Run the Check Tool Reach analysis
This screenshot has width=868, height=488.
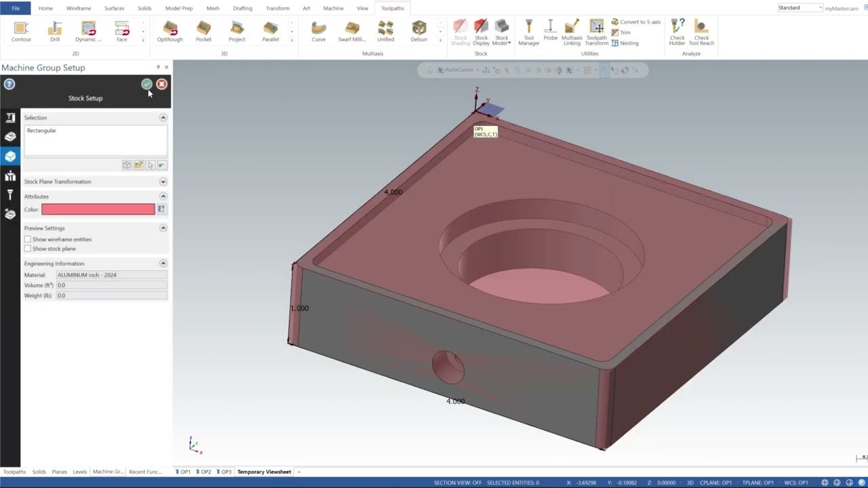pos(701,33)
